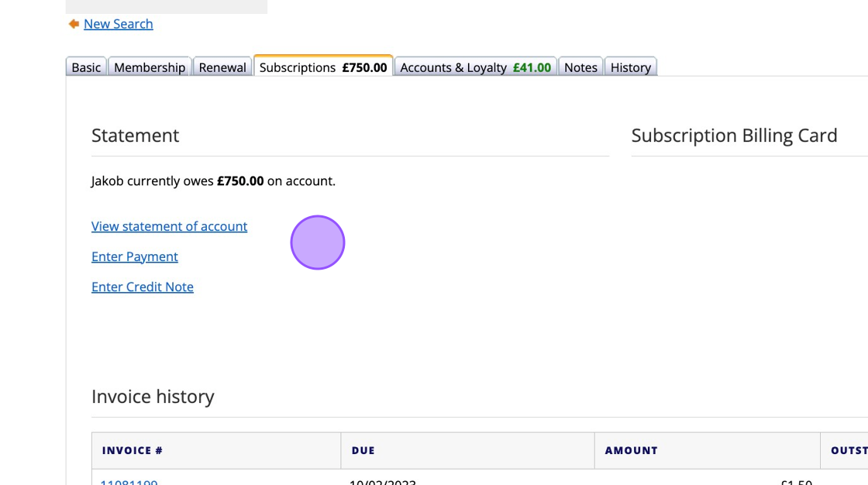Click the DUE column header
The height and width of the screenshot is (485, 868).
pos(363,450)
